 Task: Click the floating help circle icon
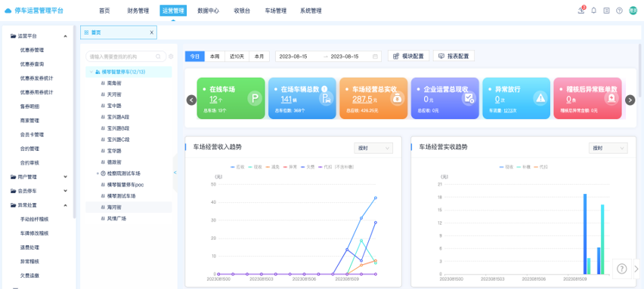pos(622,269)
